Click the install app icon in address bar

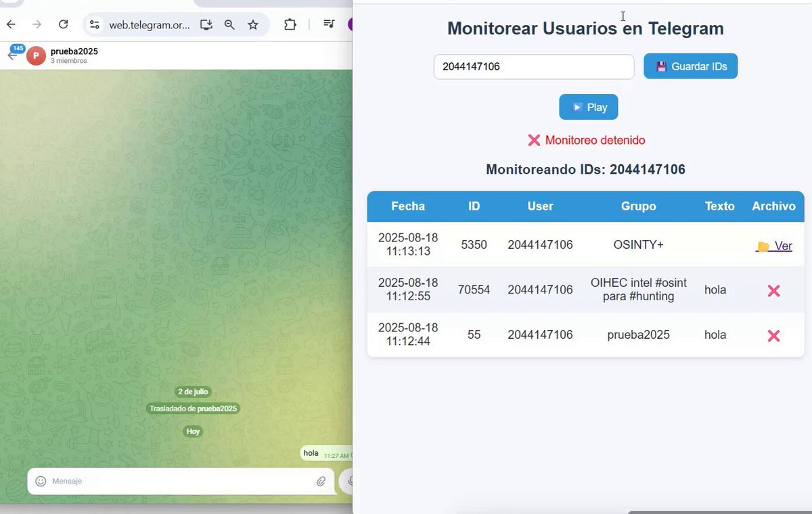(206, 24)
